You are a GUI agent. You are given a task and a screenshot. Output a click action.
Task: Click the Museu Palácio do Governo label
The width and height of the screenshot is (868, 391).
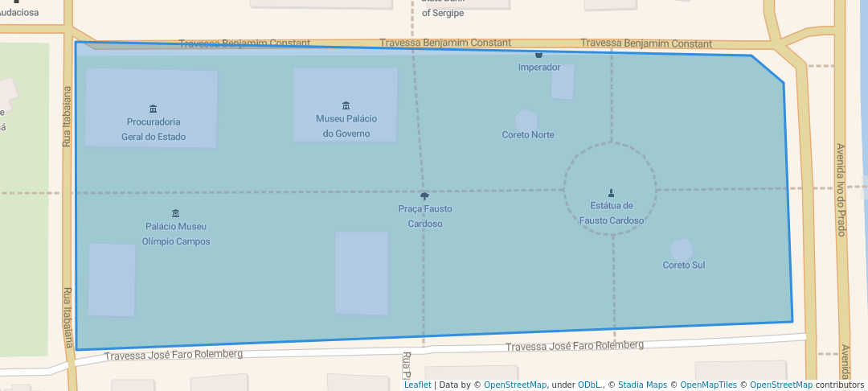(x=346, y=126)
